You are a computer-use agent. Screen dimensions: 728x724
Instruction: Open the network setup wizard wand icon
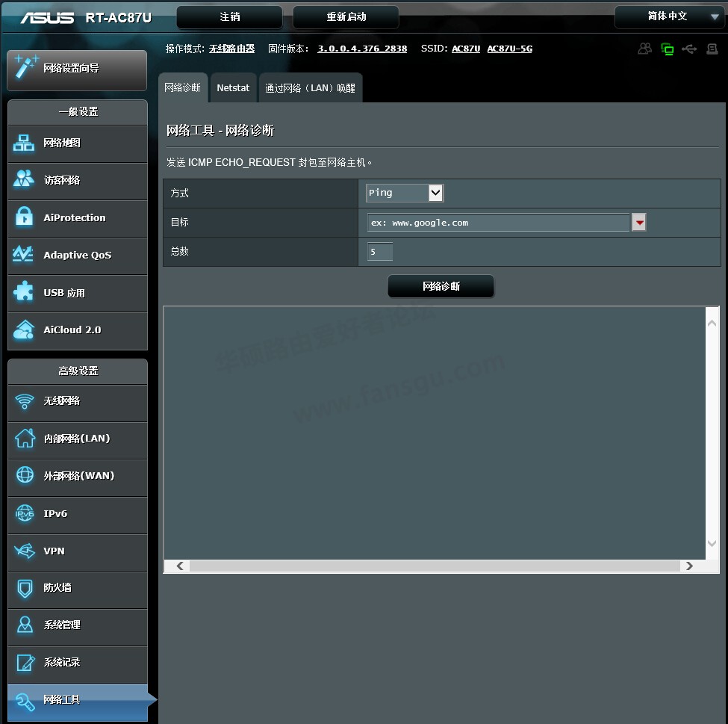pyautogui.click(x=25, y=67)
